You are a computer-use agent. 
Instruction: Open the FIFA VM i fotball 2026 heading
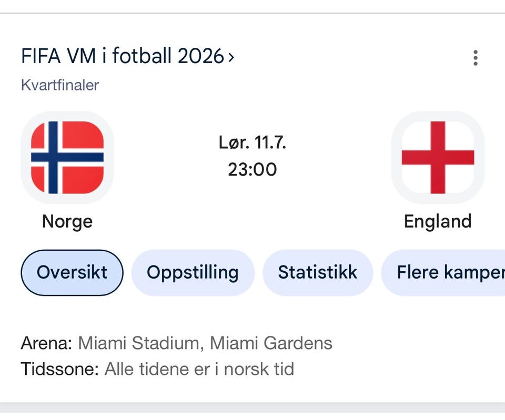(123, 56)
